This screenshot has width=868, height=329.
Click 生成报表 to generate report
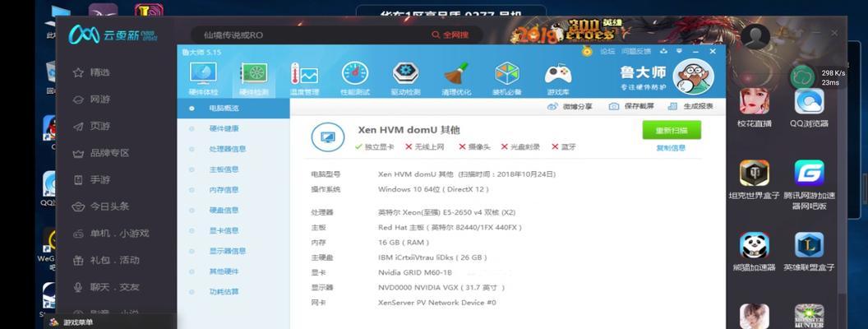pyautogui.click(x=690, y=106)
